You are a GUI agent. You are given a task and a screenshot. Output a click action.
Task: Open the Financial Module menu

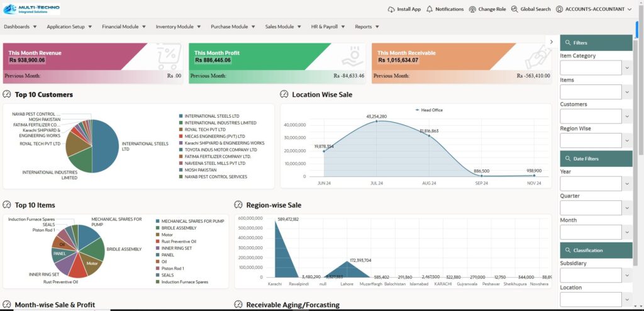tap(123, 27)
